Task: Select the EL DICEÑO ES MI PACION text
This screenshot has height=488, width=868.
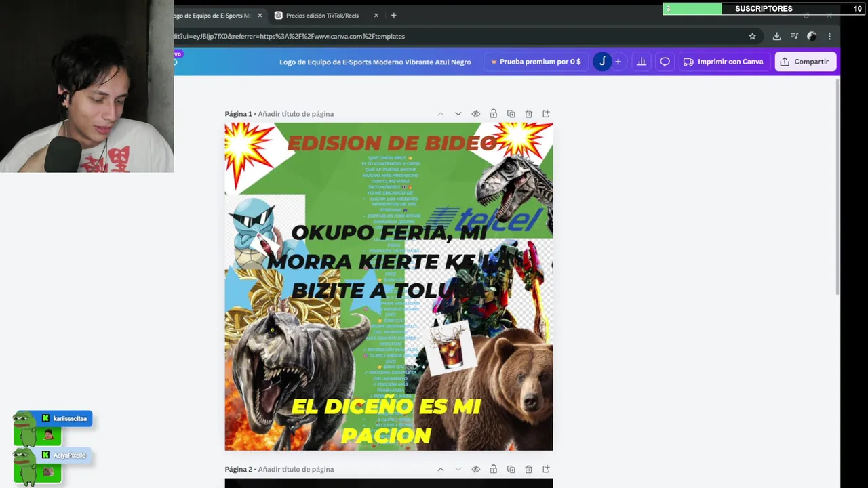Action: (386, 421)
